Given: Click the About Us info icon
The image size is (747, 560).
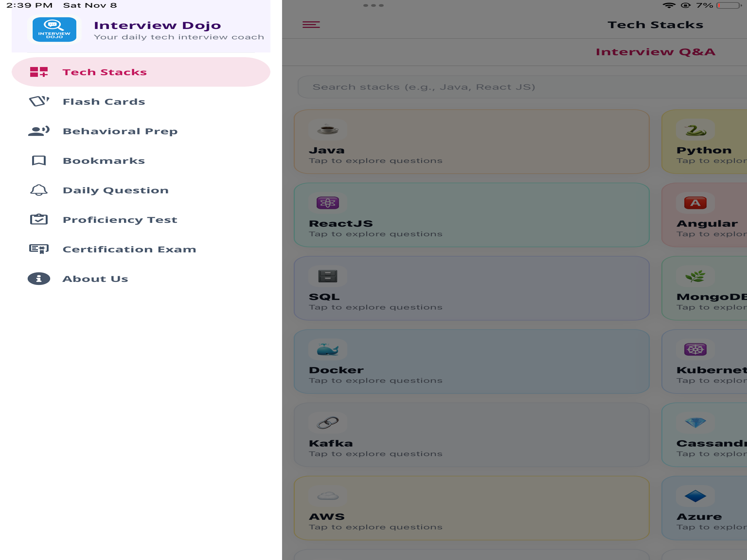Looking at the screenshot, I should tap(39, 279).
